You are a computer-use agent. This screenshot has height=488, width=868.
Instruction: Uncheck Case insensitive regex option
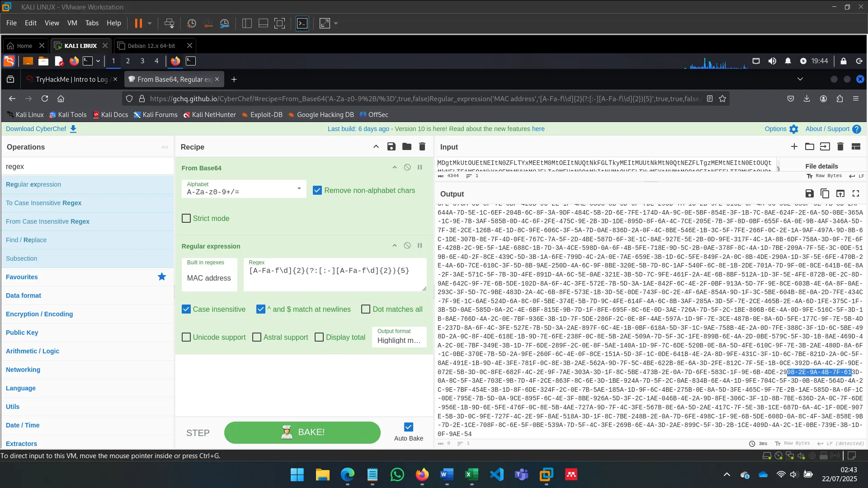(x=186, y=309)
